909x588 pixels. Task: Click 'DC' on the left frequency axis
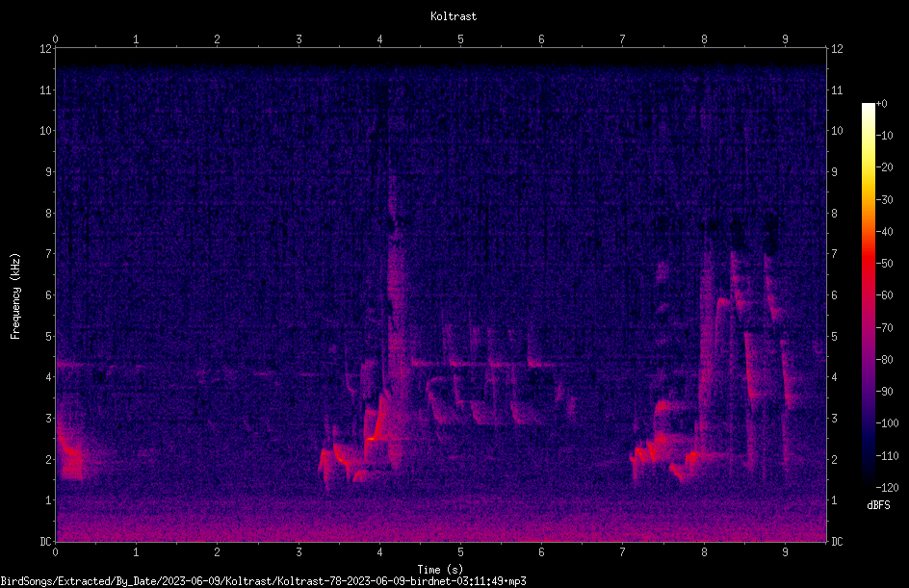[x=45, y=542]
